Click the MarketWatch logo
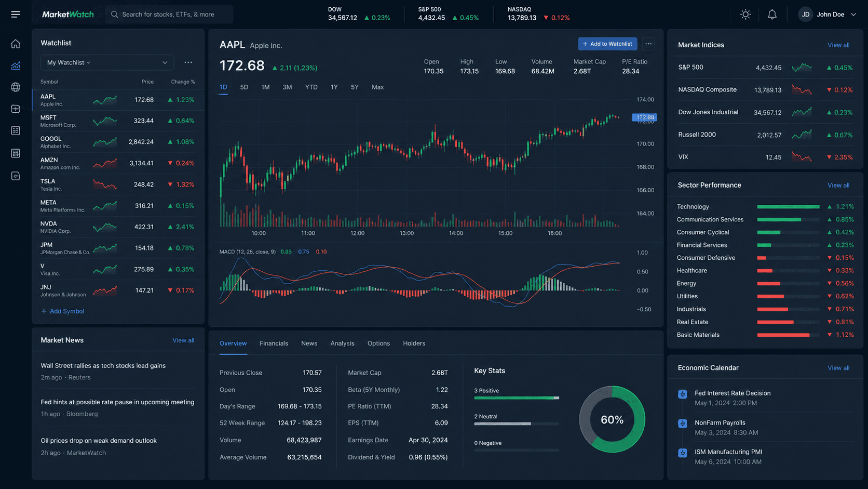The height and width of the screenshot is (489, 868). [x=68, y=15]
